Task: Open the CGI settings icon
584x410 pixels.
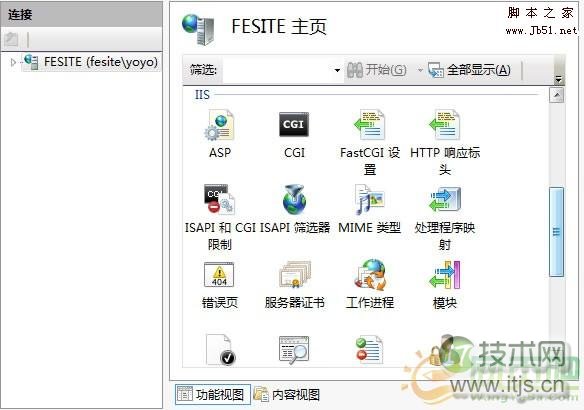Action: tap(294, 124)
